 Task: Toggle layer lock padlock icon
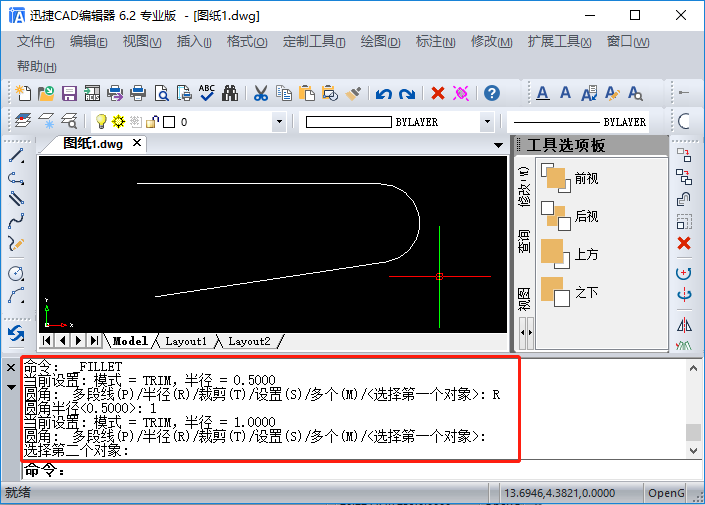(x=152, y=121)
